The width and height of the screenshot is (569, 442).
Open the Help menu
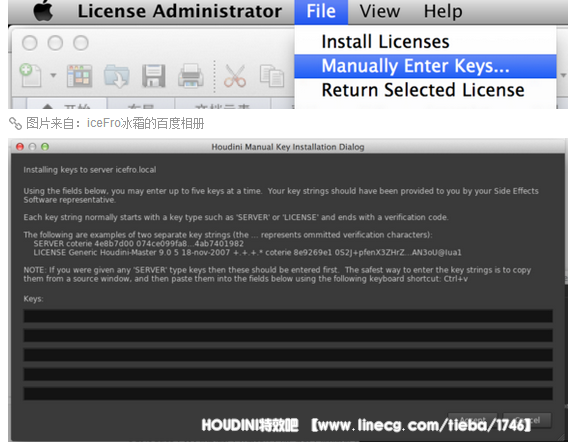(x=443, y=11)
